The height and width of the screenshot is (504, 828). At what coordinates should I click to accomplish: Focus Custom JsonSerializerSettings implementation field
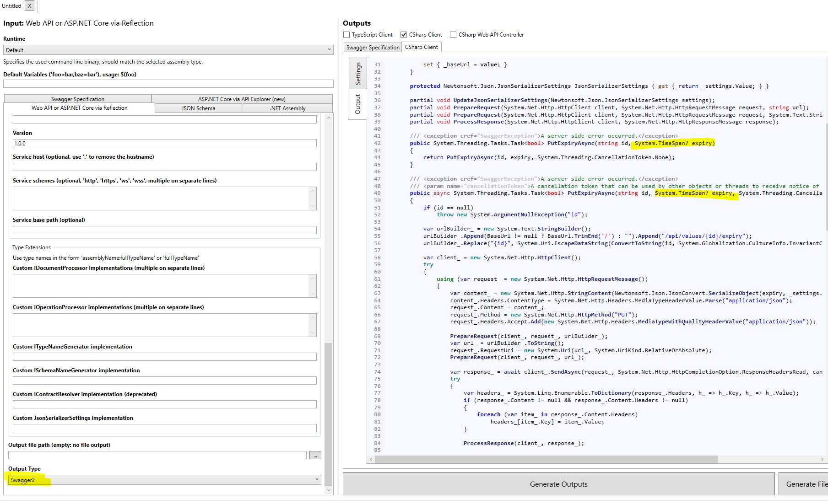pyautogui.click(x=164, y=428)
